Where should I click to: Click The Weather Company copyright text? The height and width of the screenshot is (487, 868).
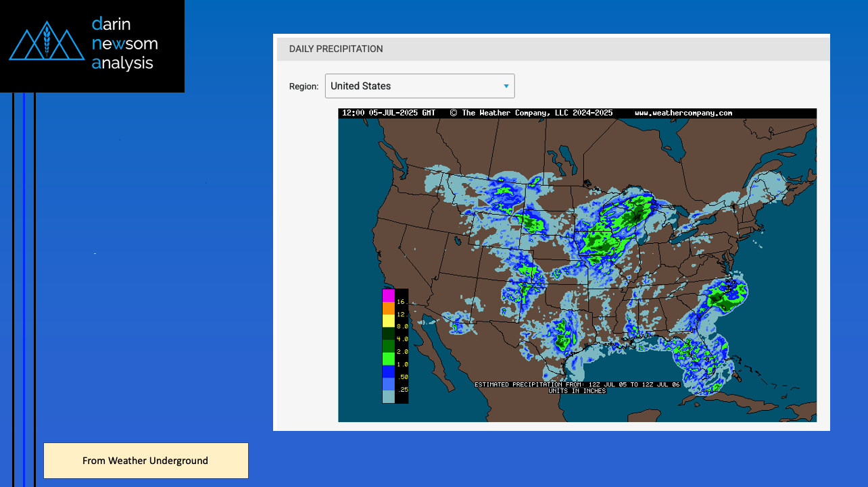click(531, 113)
